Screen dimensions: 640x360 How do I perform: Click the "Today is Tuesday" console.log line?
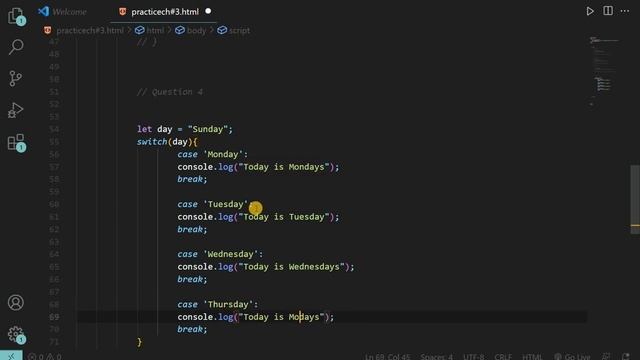click(258, 217)
